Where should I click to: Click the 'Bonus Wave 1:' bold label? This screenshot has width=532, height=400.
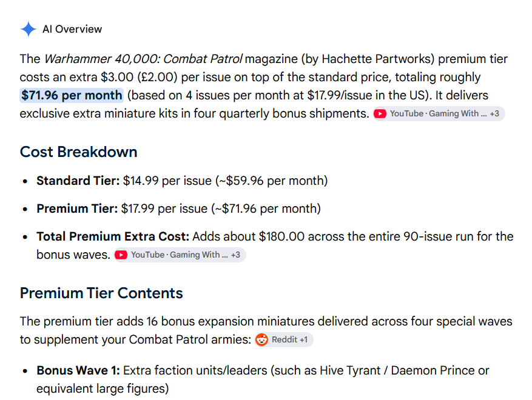click(78, 370)
